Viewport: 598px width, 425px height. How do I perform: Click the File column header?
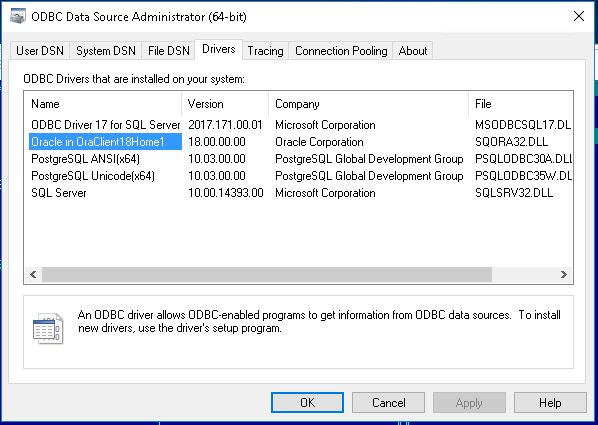521,104
